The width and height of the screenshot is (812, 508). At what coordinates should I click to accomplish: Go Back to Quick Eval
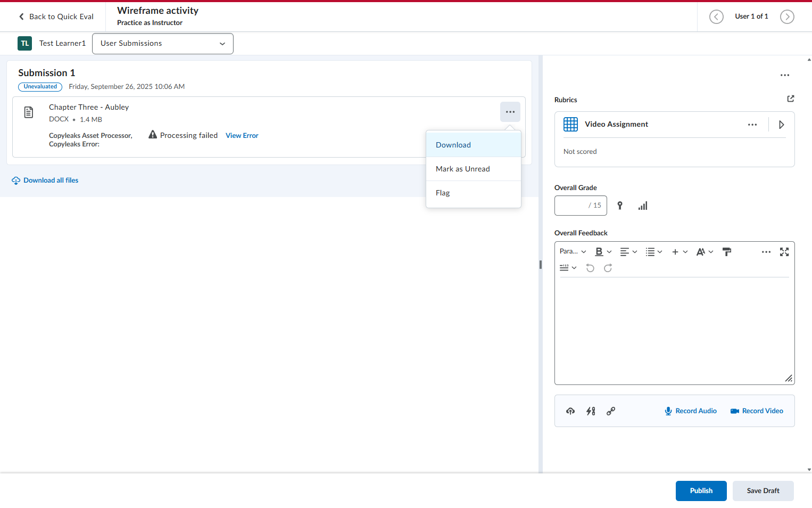tap(56, 17)
